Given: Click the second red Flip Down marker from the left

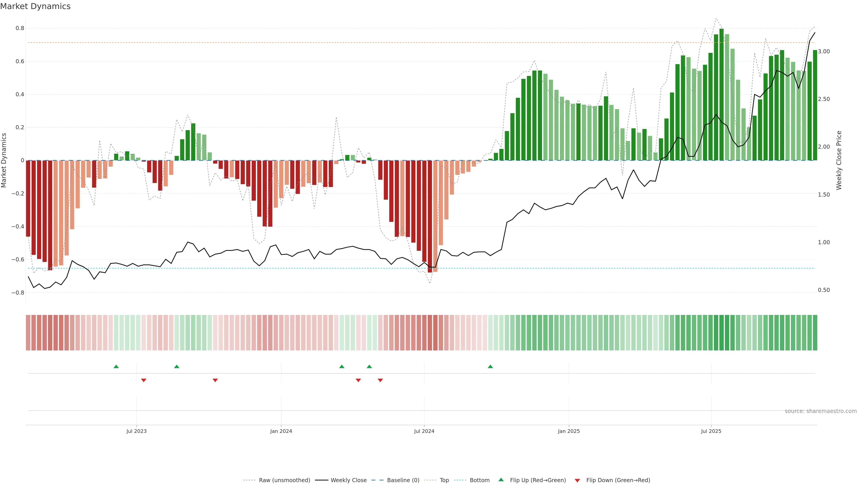Looking at the screenshot, I should tap(215, 380).
